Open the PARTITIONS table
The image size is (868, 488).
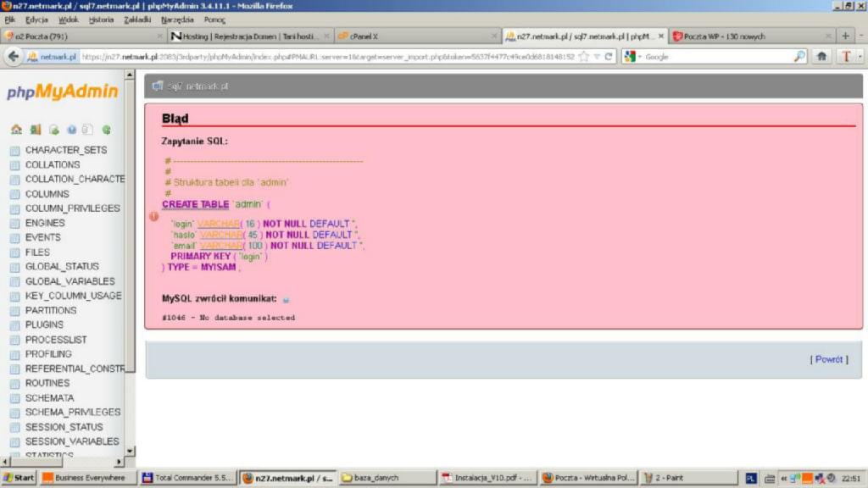point(51,310)
